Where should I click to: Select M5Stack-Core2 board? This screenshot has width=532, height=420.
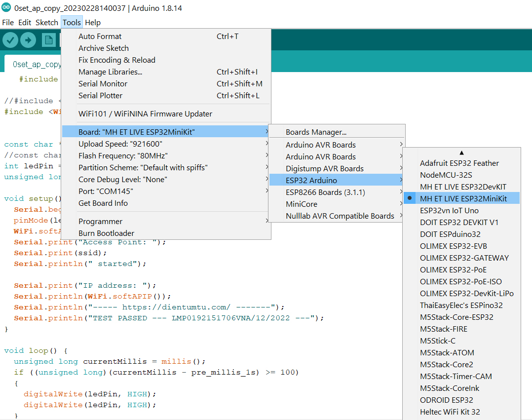[461, 365]
